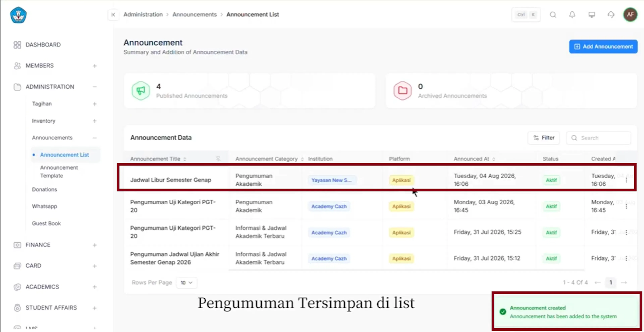Expand the Tagihan submenu
Image resolution: width=644 pixels, height=332 pixels.
coord(94,104)
